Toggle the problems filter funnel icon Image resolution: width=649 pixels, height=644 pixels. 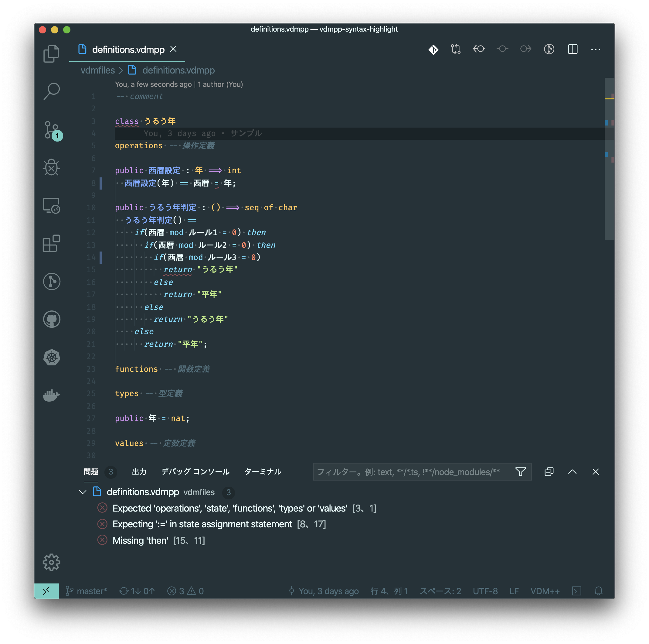[x=520, y=471]
